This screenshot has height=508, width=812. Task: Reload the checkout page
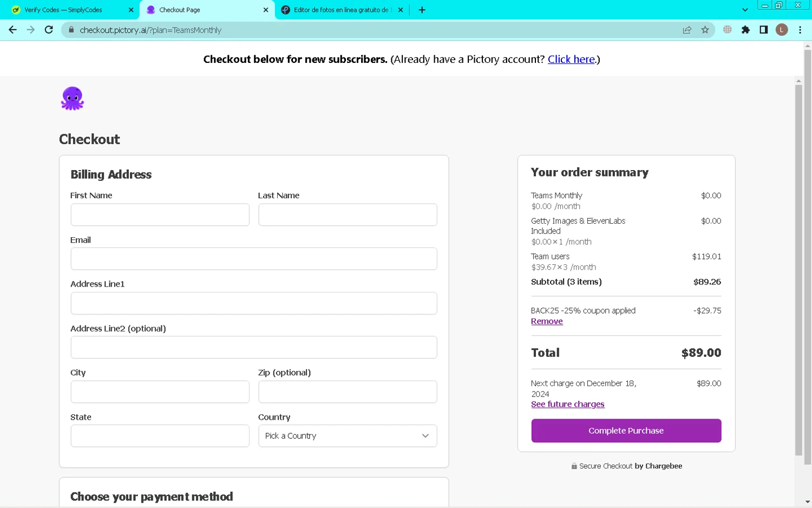[x=49, y=30]
